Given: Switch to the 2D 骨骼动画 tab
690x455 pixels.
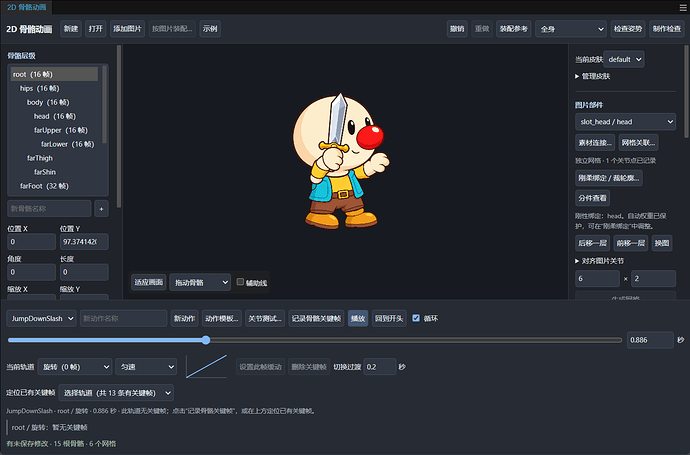Looking at the screenshot, I should click(26, 7).
